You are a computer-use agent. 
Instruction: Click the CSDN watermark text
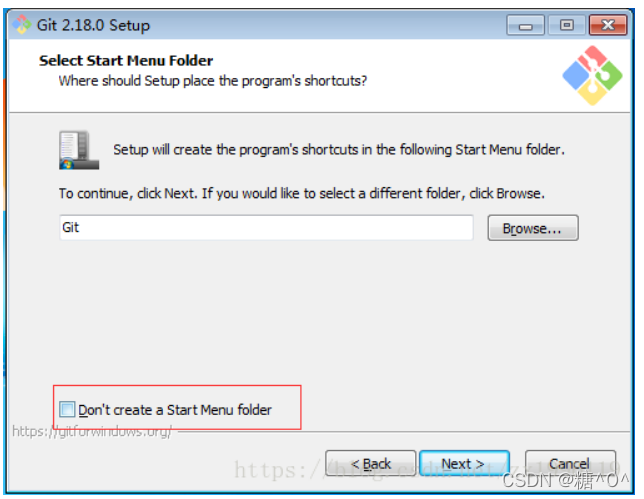(x=566, y=480)
